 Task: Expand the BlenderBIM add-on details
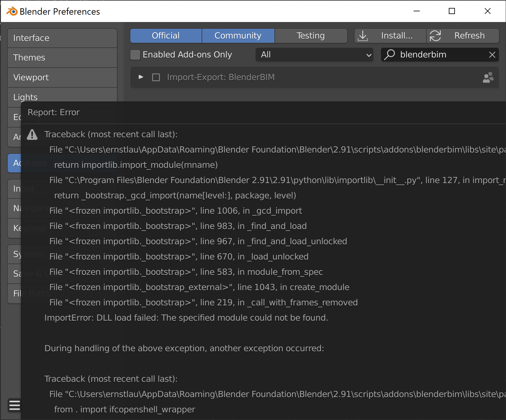pyautogui.click(x=141, y=77)
